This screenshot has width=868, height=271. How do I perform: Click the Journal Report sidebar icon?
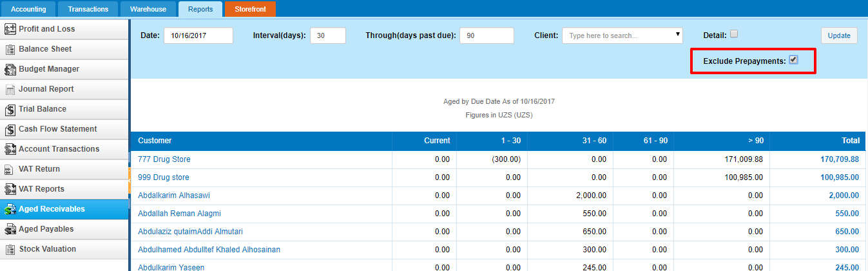click(x=10, y=89)
